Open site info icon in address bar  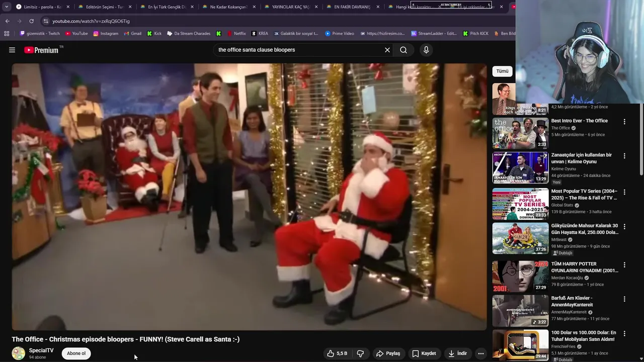[46, 21]
